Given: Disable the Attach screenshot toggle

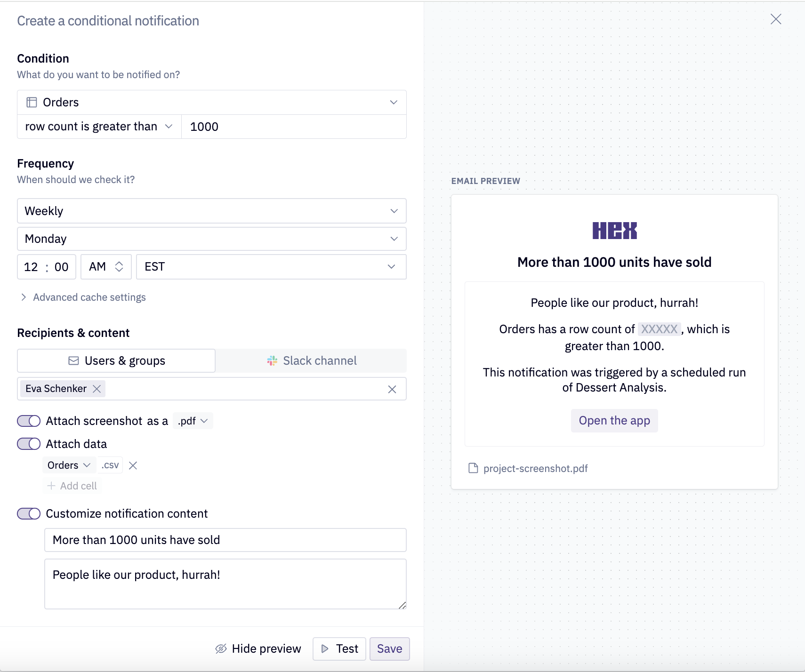Looking at the screenshot, I should pyautogui.click(x=28, y=421).
